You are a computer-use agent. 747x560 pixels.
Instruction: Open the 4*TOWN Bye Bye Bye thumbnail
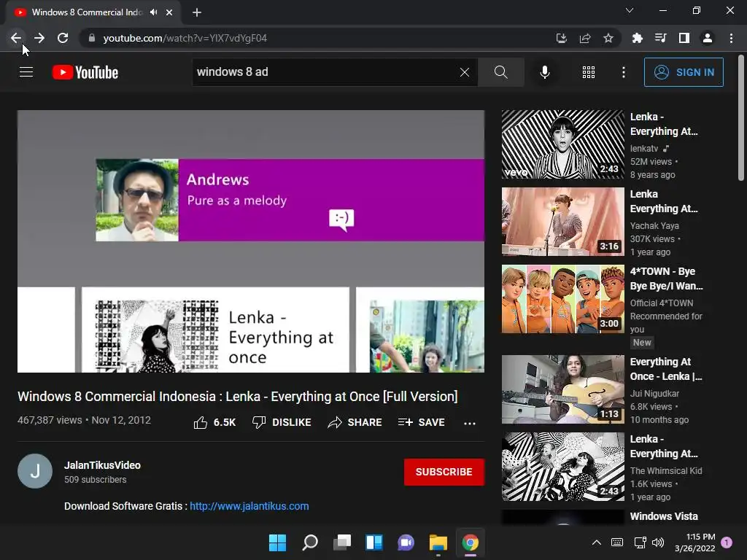pos(562,299)
